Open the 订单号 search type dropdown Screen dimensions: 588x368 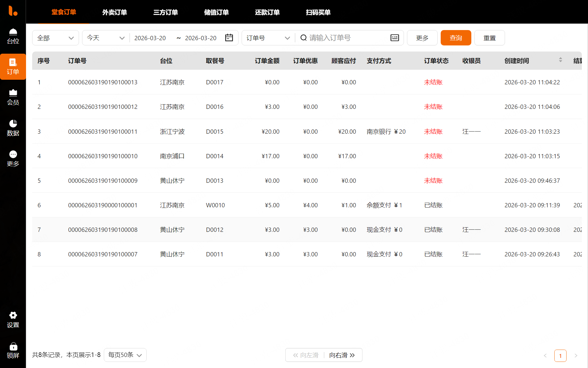(x=268, y=38)
